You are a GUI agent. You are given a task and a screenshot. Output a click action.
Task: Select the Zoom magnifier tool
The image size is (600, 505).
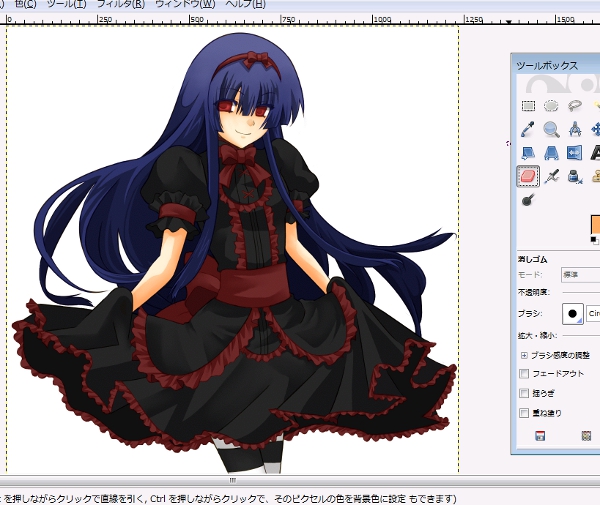pyautogui.click(x=551, y=129)
